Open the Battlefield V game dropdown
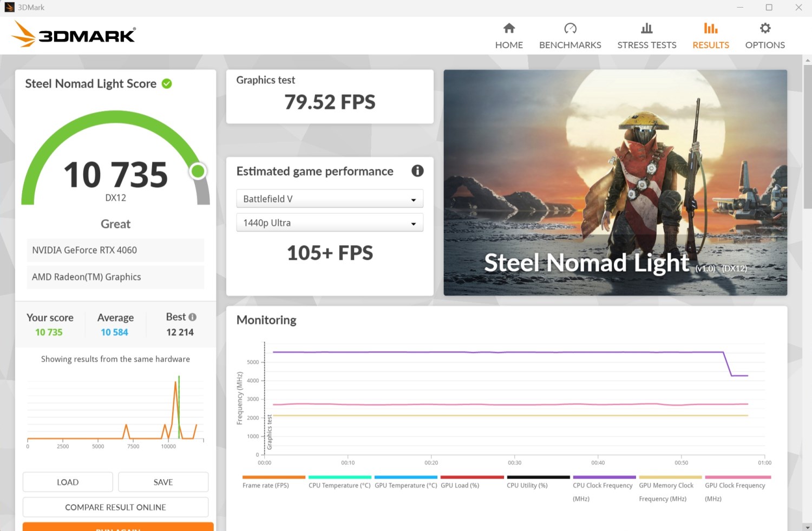This screenshot has height=531, width=812. point(330,199)
